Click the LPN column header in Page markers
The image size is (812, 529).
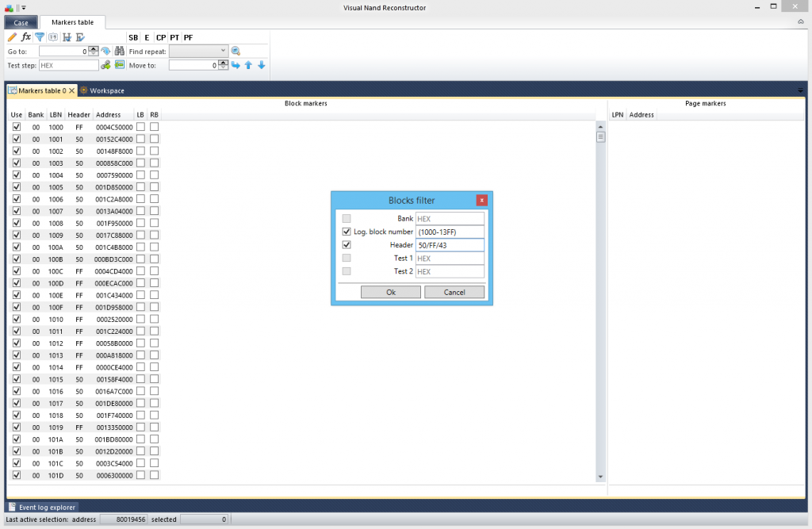point(617,115)
